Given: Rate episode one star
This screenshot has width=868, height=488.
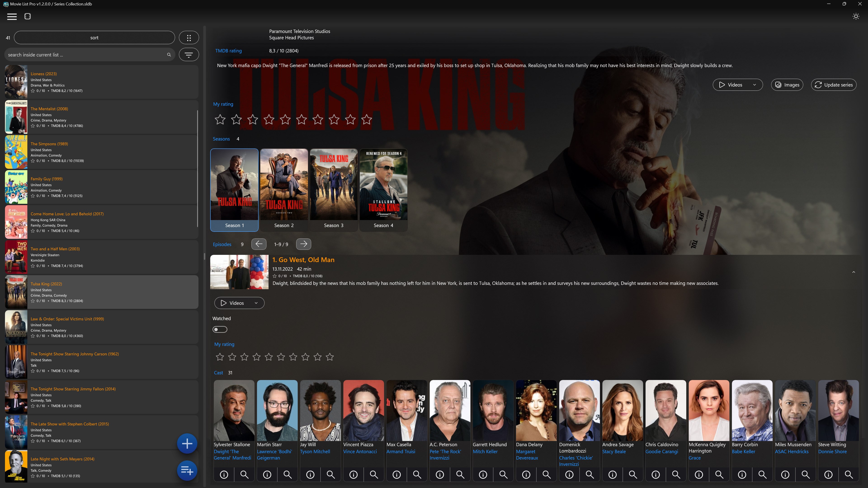Looking at the screenshot, I should (x=220, y=357).
